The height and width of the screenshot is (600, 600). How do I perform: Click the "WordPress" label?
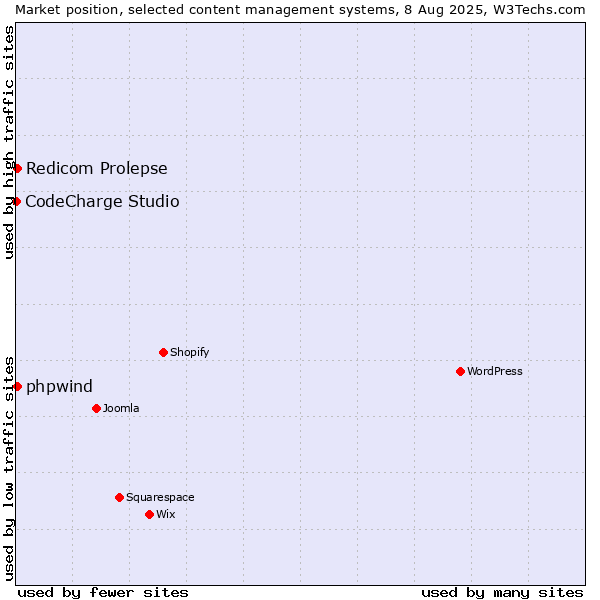coord(495,371)
